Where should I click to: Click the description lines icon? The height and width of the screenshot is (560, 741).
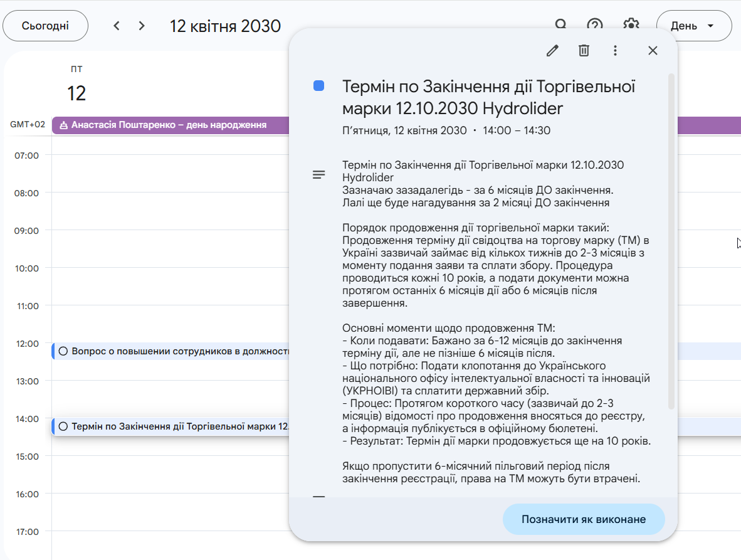point(319,175)
